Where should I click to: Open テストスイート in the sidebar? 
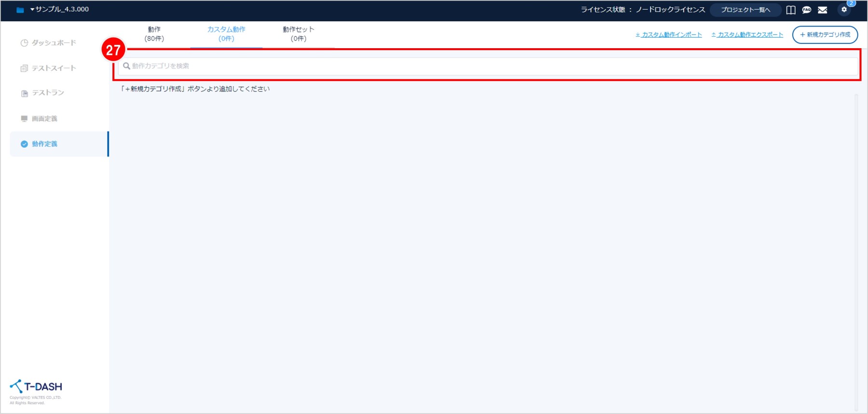pyautogui.click(x=54, y=68)
